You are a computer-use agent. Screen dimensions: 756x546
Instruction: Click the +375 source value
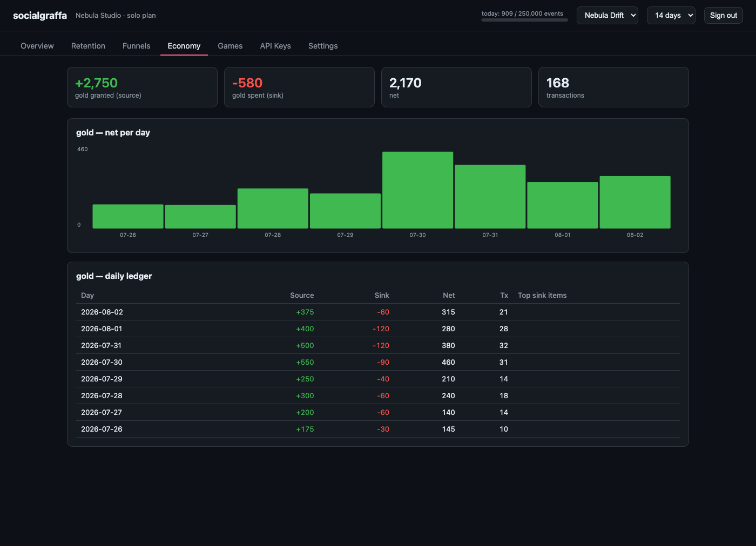(305, 312)
